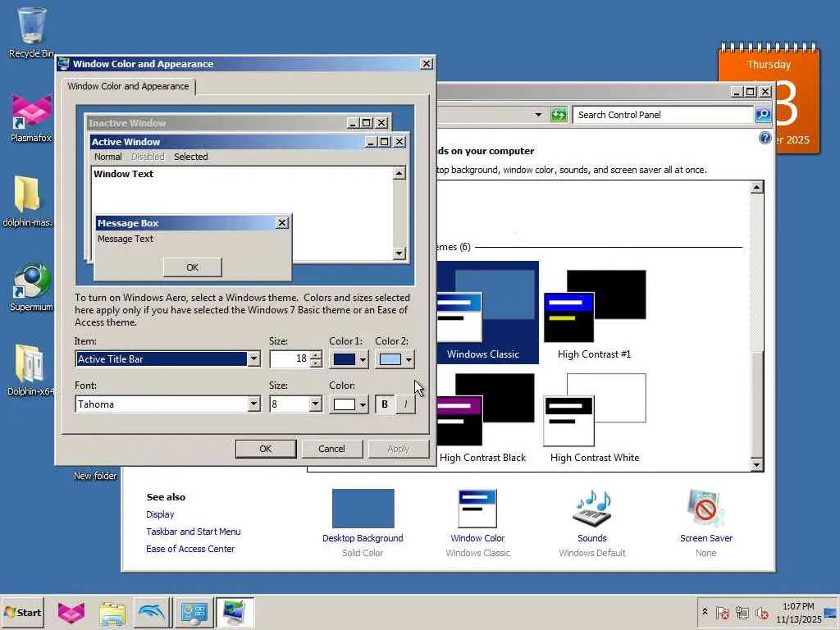
Task: Open the Sounds settings icon
Action: tap(592, 509)
